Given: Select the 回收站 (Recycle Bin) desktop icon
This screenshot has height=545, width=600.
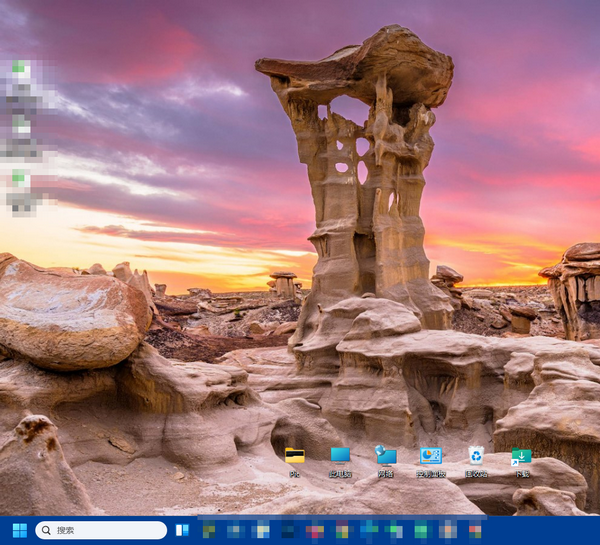Looking at the screenshot, I should 476,456.
